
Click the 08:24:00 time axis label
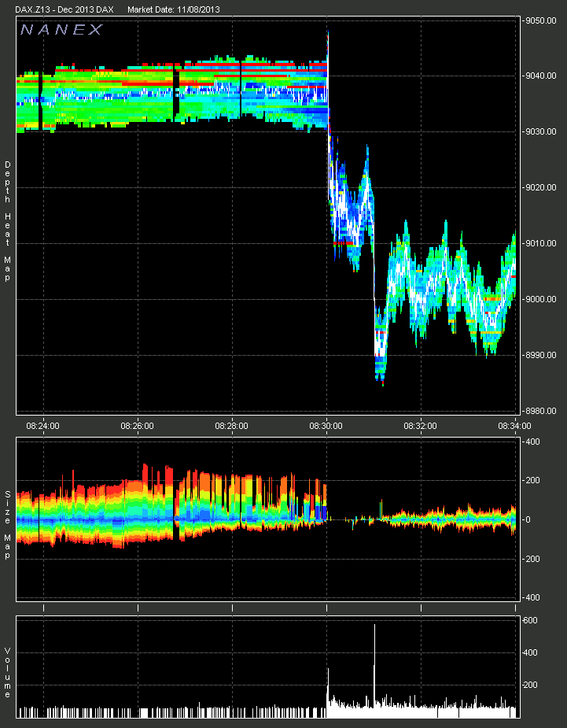click(42, 425)
